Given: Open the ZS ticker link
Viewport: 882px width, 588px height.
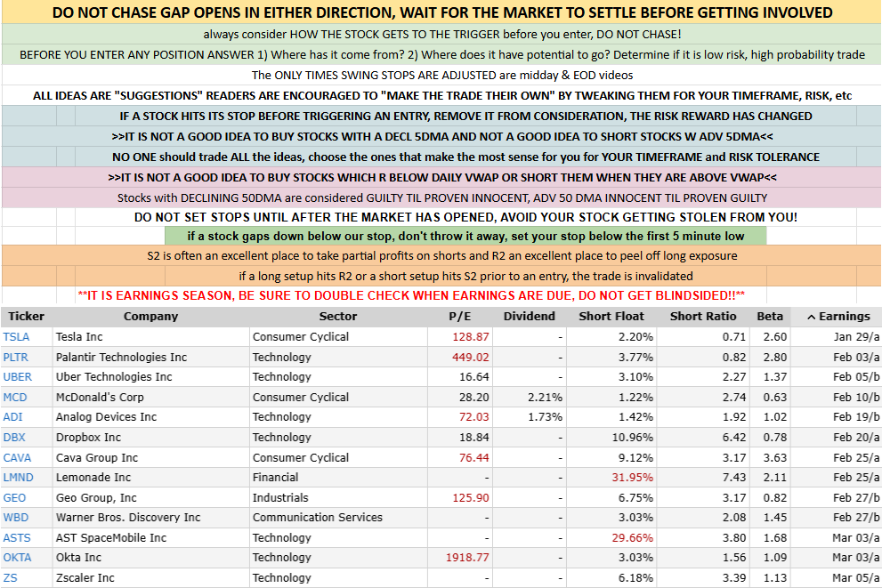Looking at the screenshot, I should click(10, 577).
